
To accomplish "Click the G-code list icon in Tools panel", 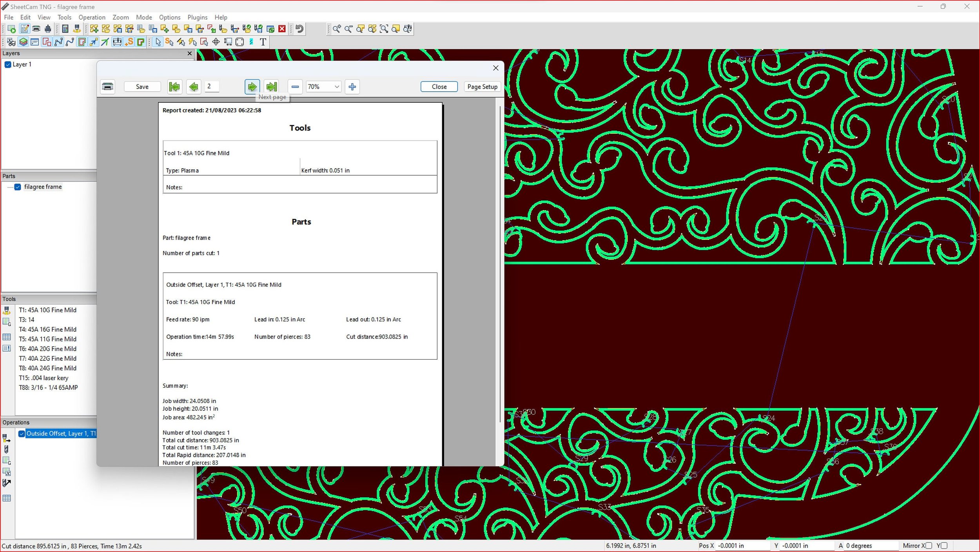I will tap(7, 322).
